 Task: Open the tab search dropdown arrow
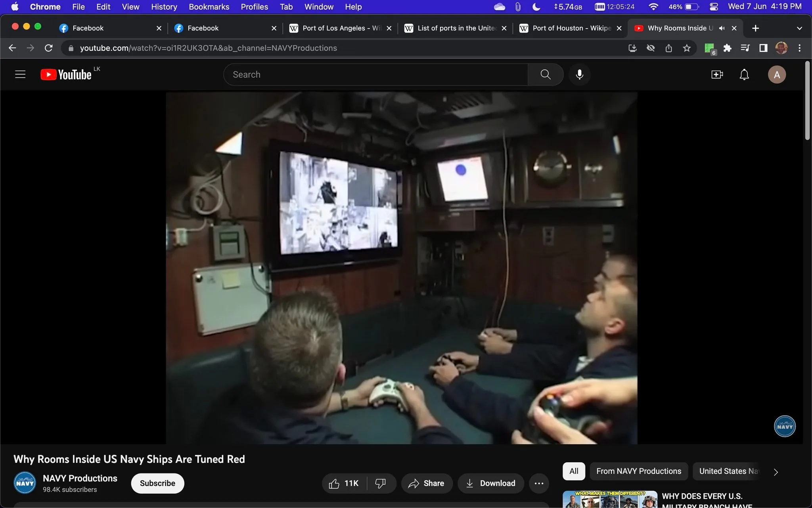click(799, 28)
